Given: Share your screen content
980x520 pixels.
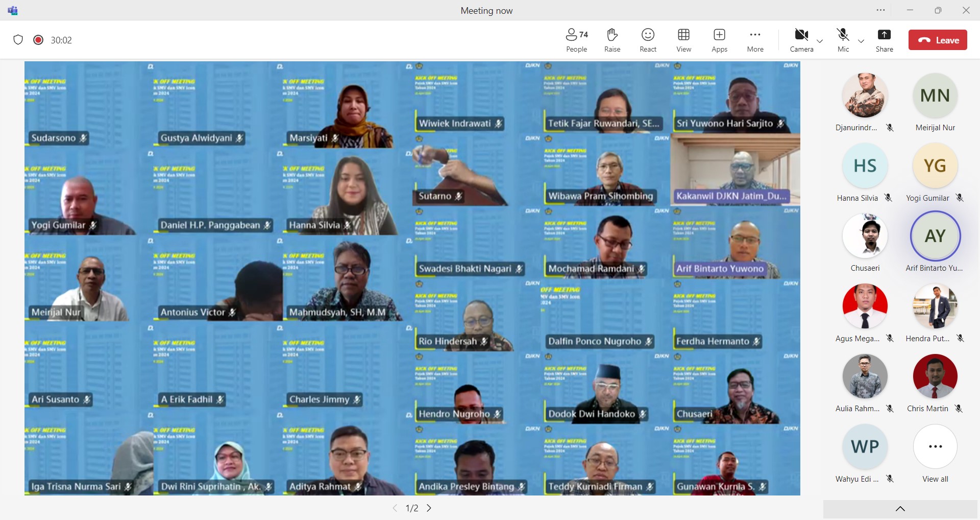Looking at the screenshot, I should point(884,40).
